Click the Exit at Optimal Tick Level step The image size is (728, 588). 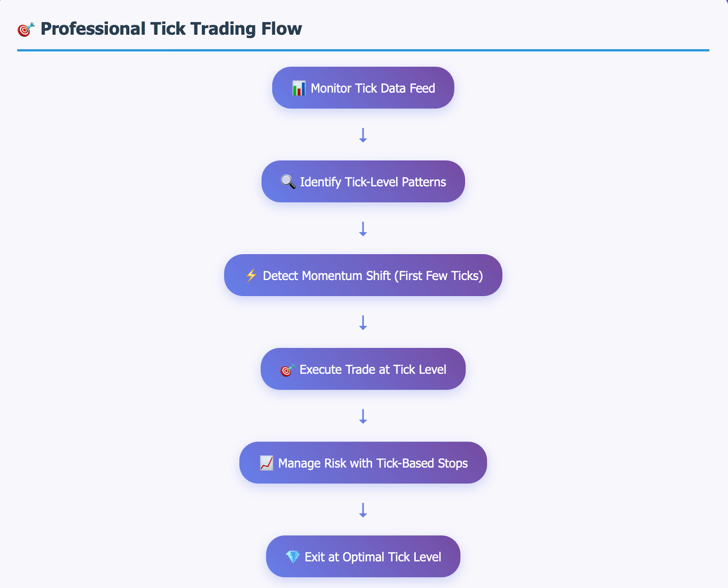[x=363, y=556]
